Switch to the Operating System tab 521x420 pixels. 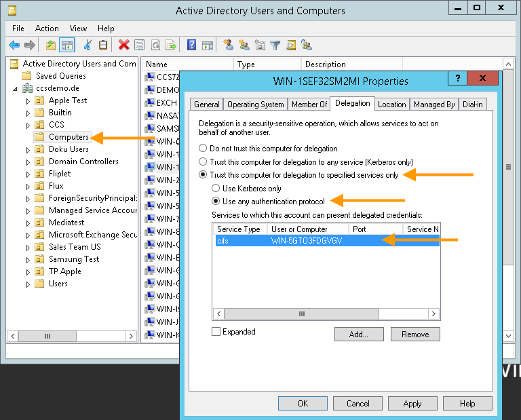(x=256, y=104)
